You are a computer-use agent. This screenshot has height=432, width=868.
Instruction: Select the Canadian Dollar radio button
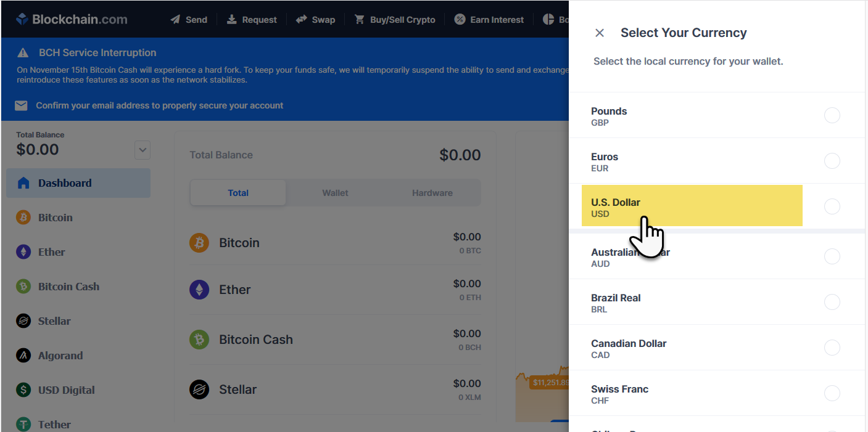coord(832,348)
